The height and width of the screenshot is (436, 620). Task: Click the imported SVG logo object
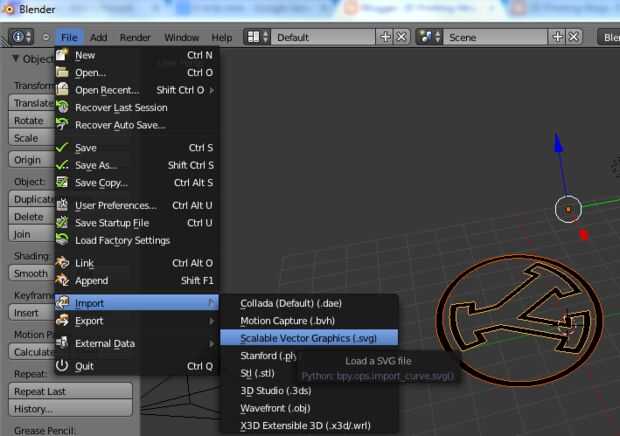[x=520, y=321]
